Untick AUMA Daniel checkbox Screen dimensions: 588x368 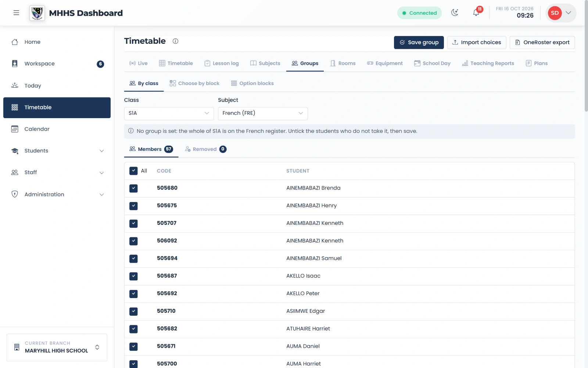click(133, 347)
